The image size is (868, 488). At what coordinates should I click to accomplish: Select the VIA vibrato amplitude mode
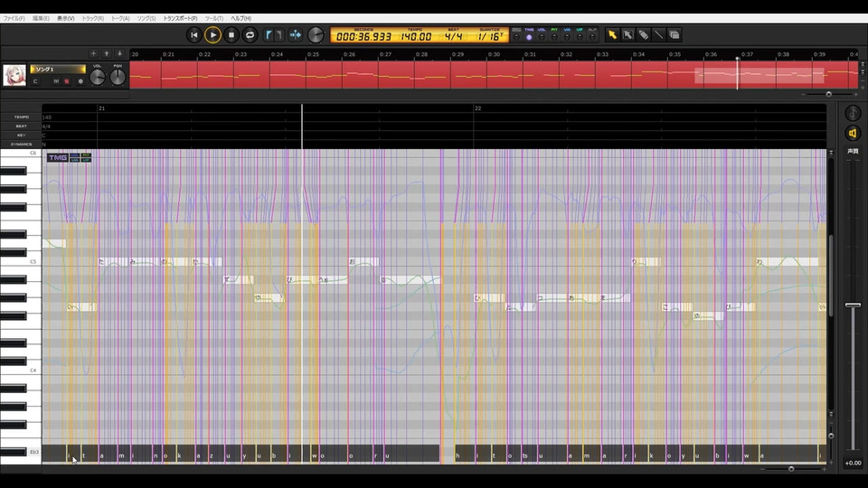pyautogui.click(x=567, y=37)
